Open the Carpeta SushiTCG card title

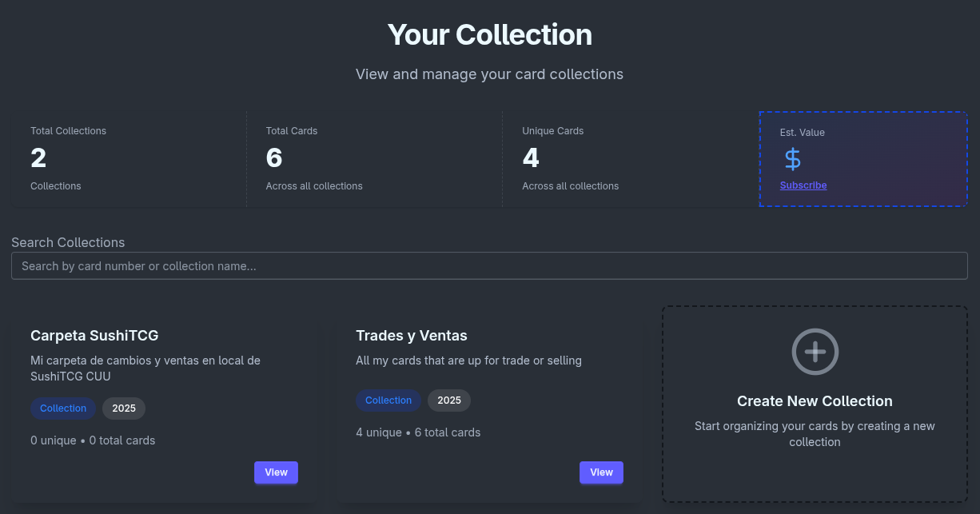click(x=94, y=336)
